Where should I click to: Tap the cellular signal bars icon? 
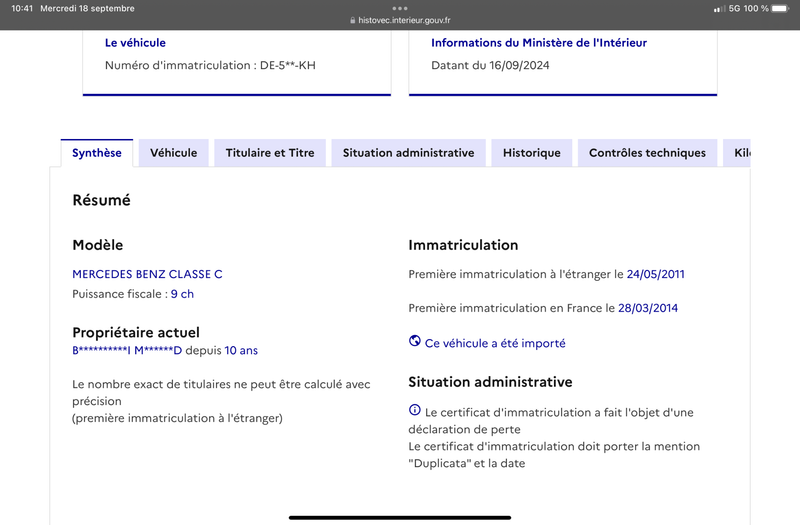(x=719, y=9)
